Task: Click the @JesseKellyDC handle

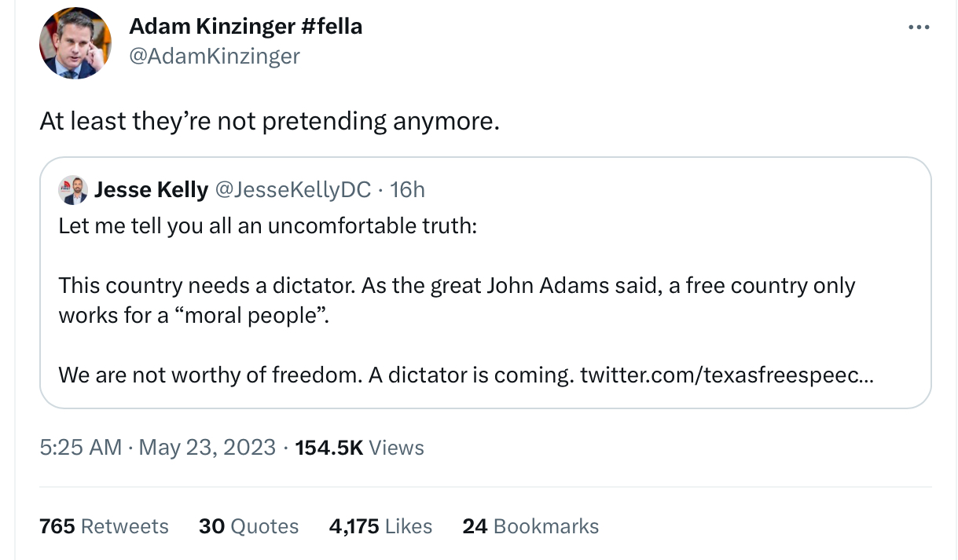Action: point(292,189)
